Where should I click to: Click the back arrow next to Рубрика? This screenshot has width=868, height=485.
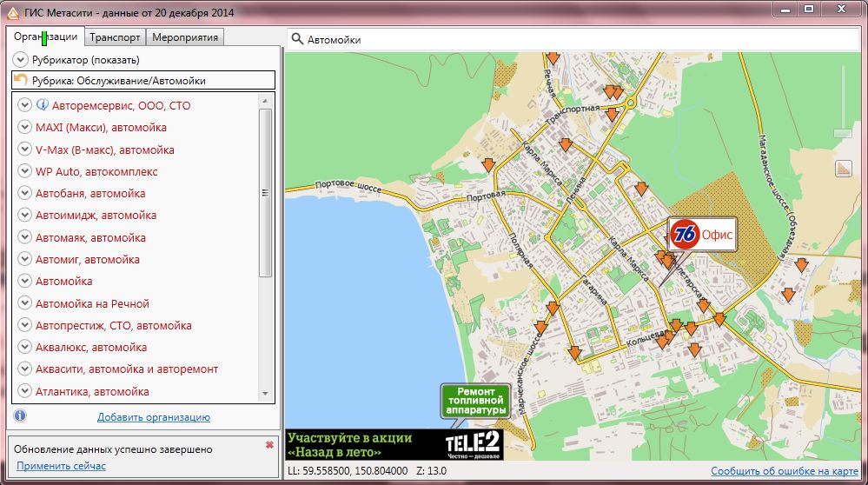coord(21,80)
